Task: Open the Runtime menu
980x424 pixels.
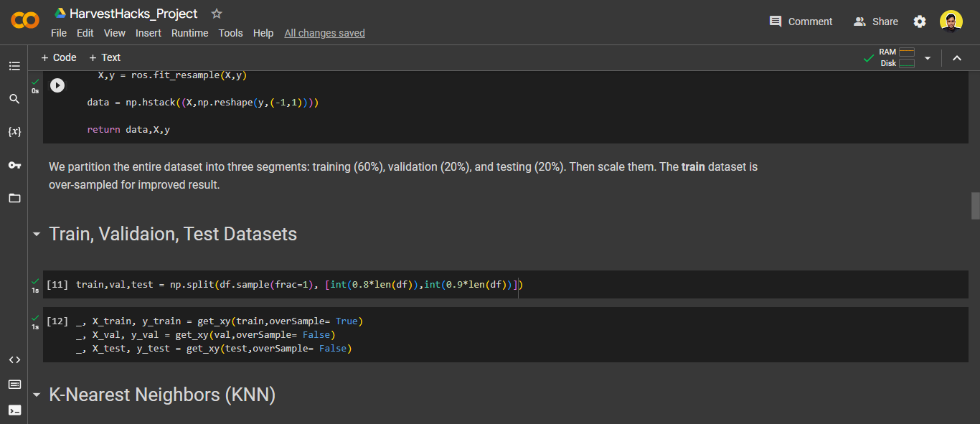Action: pos(189,33)
